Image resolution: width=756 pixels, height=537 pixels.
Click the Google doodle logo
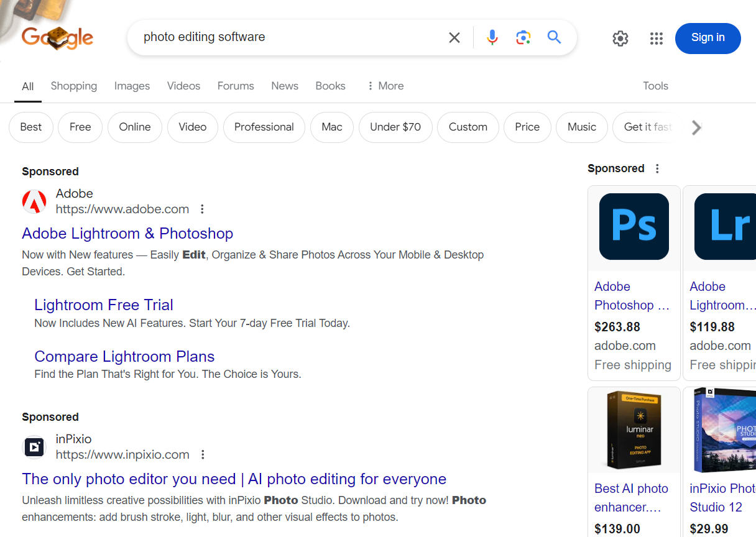(x=57, y=37)
